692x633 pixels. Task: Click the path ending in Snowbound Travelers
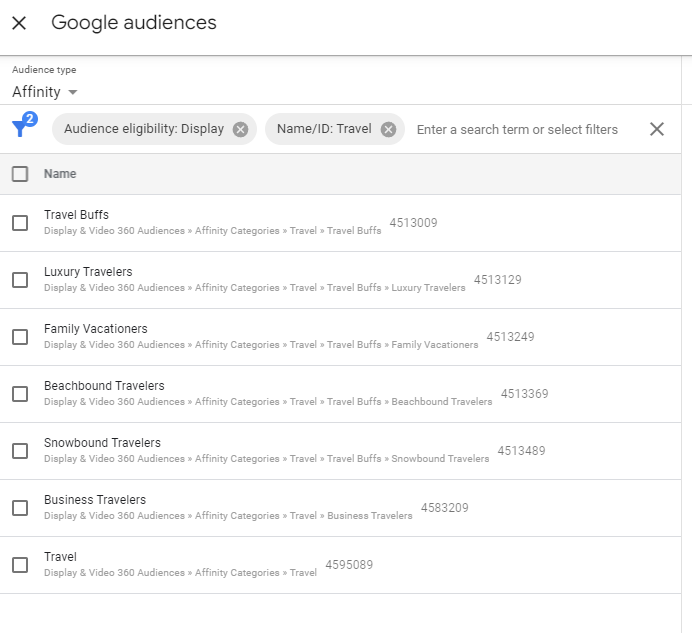tap(267, 459)
